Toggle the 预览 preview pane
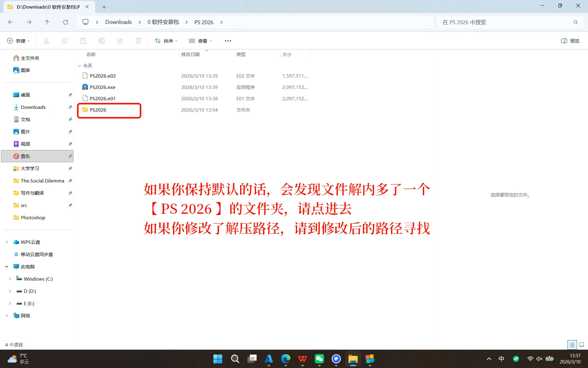Screen dimensions: 588x368 570,40
